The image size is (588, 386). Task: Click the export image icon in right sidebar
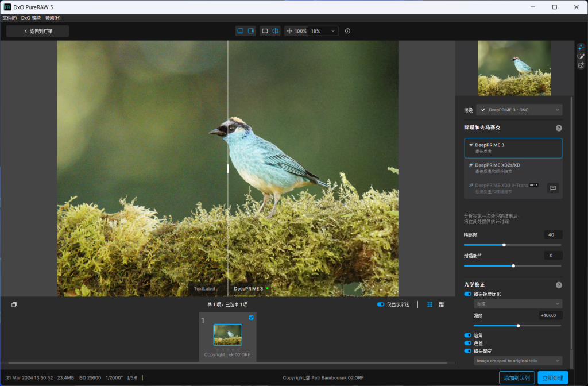581,65
